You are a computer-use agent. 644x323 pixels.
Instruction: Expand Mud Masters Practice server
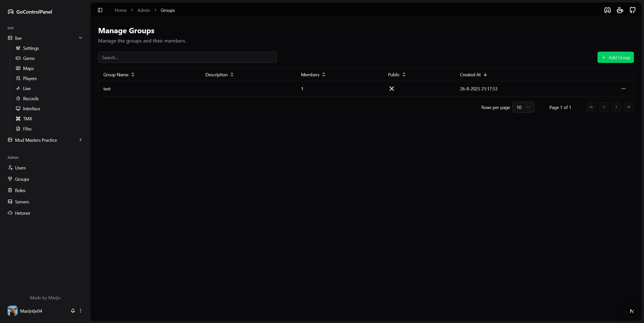80,140
